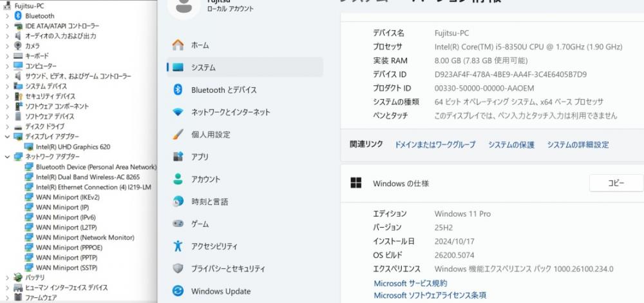Screen dimensions: 644x303
Task: Click the カメラ camera device icon
Action: coord(17,46)
